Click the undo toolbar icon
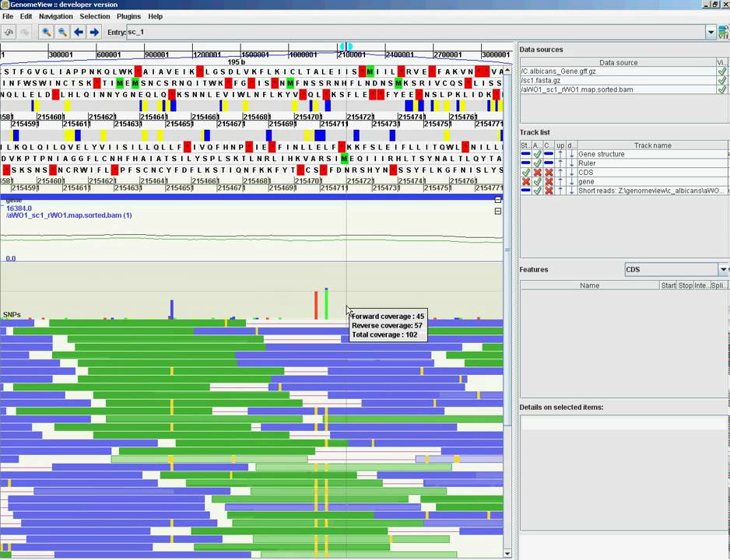 9,32
